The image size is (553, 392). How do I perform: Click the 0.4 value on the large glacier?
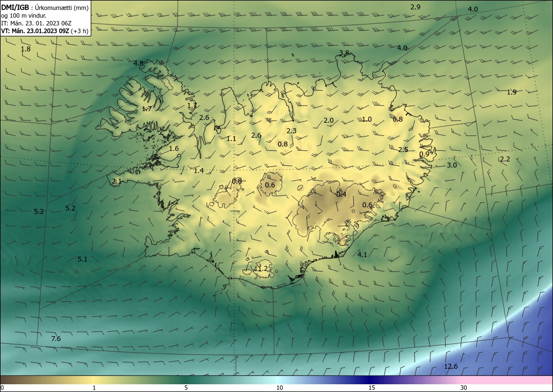[341, 194]
